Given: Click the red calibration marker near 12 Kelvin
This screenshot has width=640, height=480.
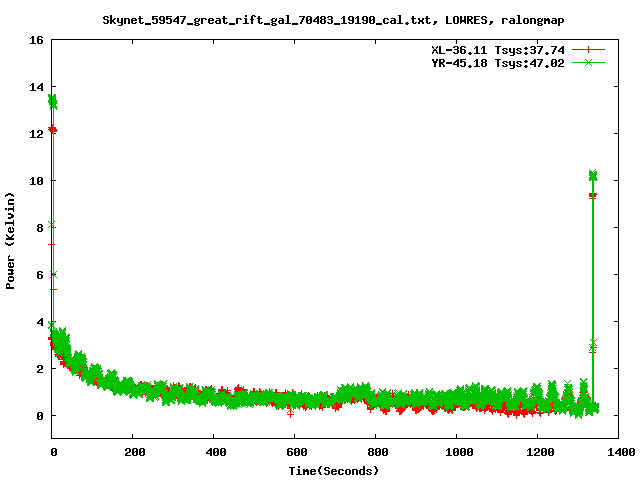Looking at the screenshot, I should [53, 130].
